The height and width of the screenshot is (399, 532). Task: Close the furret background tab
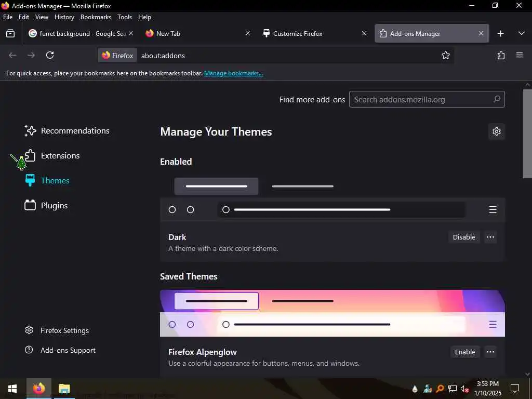pos(131,33)
